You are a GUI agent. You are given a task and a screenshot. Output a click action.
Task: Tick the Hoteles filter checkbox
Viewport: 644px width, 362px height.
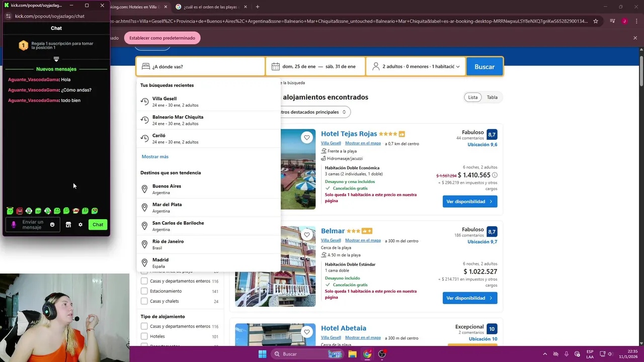tap(144, 336)
